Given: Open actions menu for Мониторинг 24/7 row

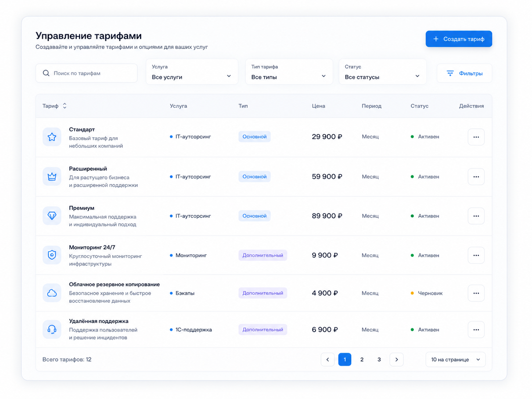Looking at the screenshot, I should [476, 255].
